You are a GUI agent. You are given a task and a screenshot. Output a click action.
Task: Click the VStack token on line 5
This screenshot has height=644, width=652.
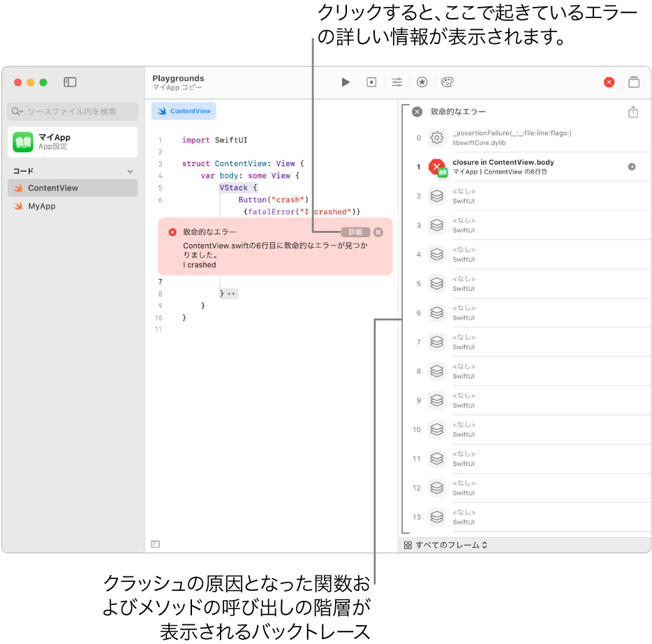click(x=233, y=188)
